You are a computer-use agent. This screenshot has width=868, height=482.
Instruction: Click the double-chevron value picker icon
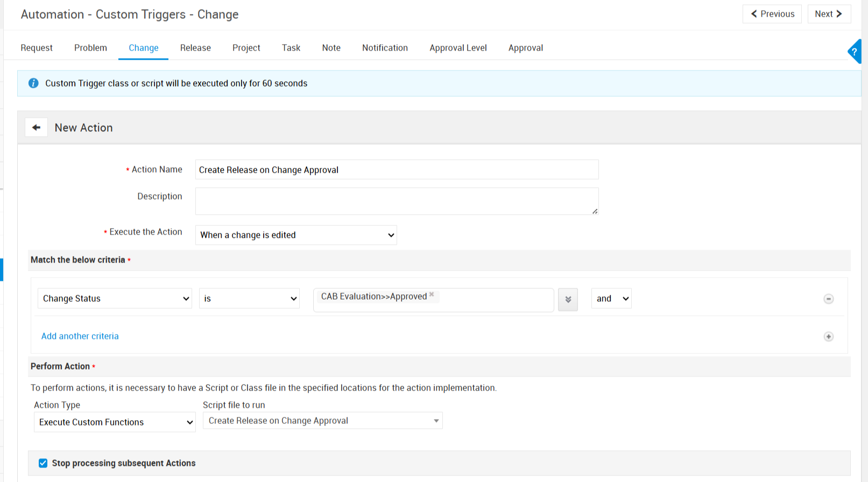pyautogui.click(x=568, y=300)
